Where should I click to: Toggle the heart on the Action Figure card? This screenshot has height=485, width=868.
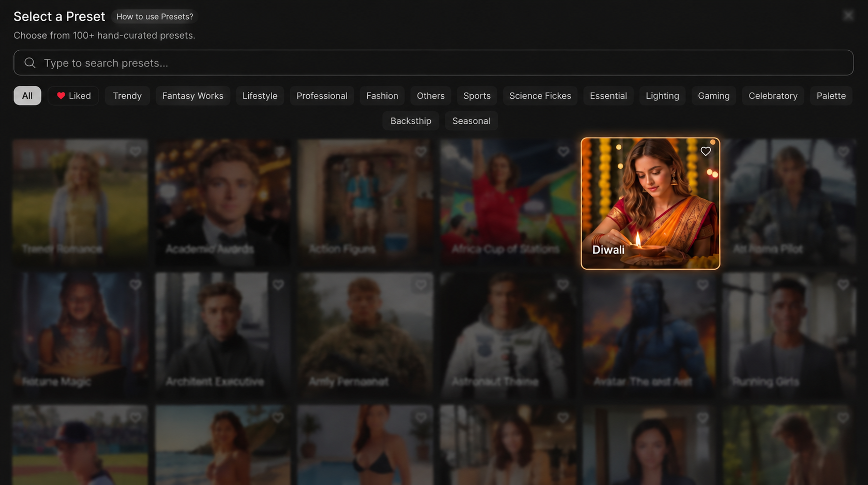tap(421, 152)
